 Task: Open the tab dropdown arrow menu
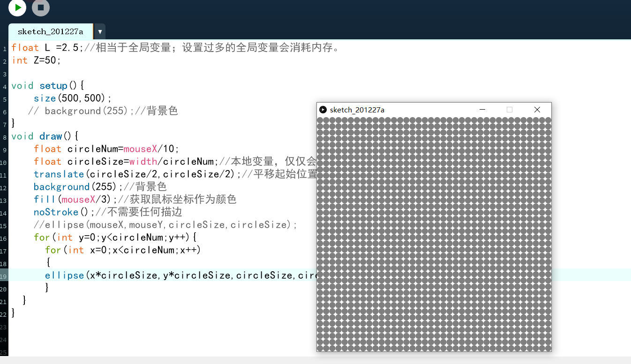click(x=100, y=32)
